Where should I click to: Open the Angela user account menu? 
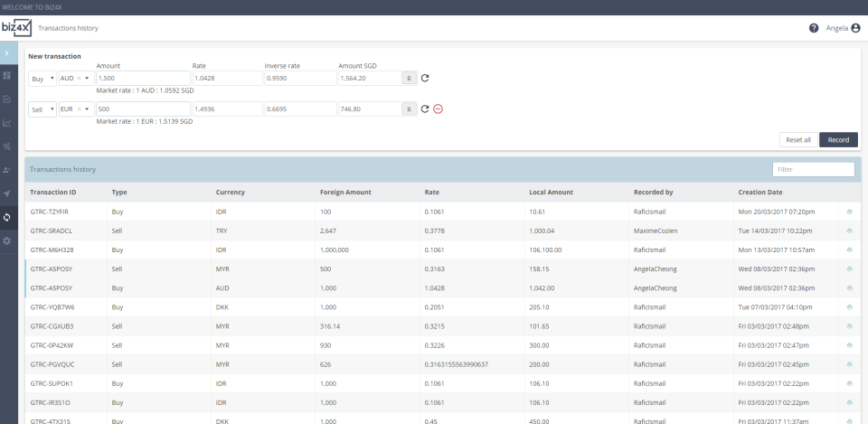(843, 28)
